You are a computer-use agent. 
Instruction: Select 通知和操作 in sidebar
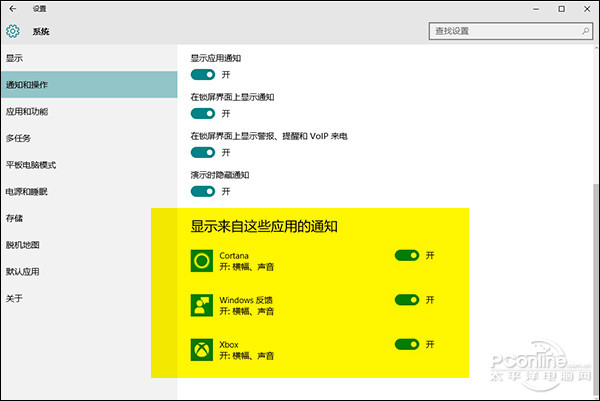tap(89, 85)
